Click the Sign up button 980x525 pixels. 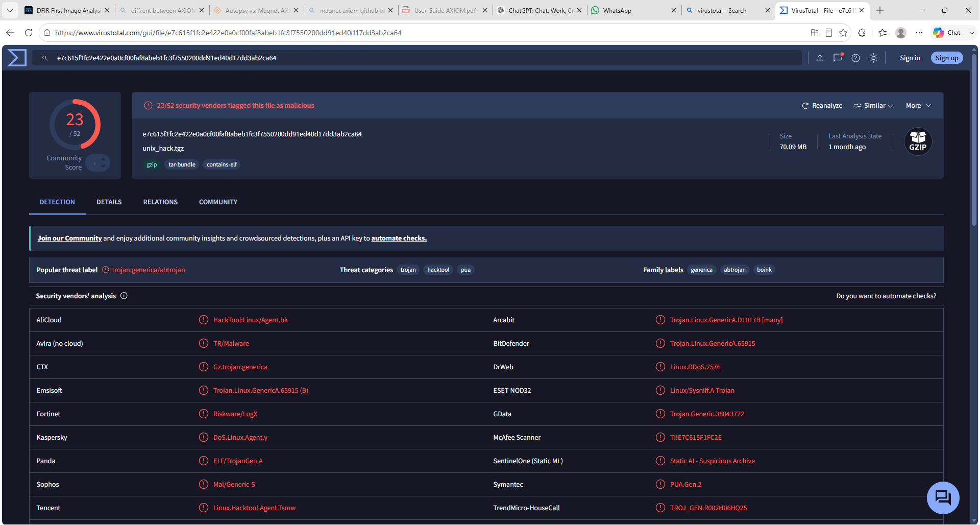[x=947, y=58]
